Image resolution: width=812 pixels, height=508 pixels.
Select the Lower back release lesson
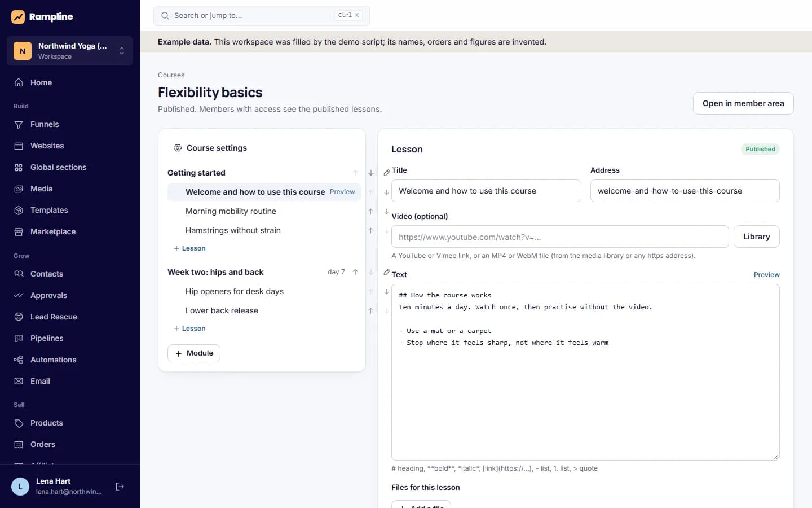click(222, 310)
